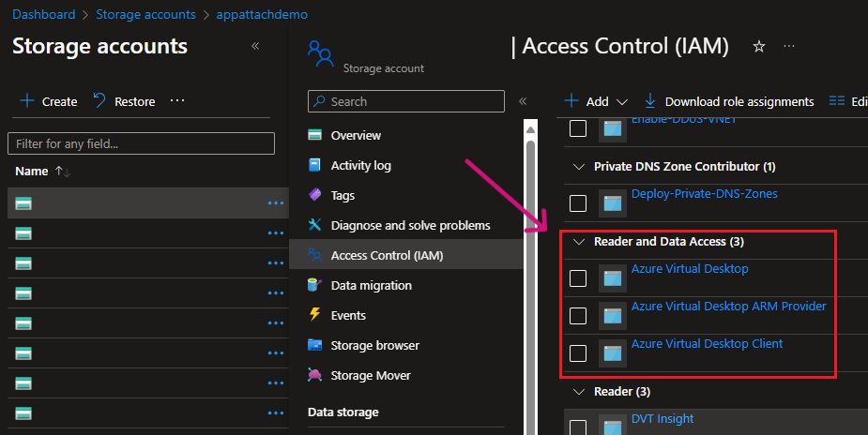
Task: Check the Azure Virtual Desktop checkbox
Action: (578, 278)
